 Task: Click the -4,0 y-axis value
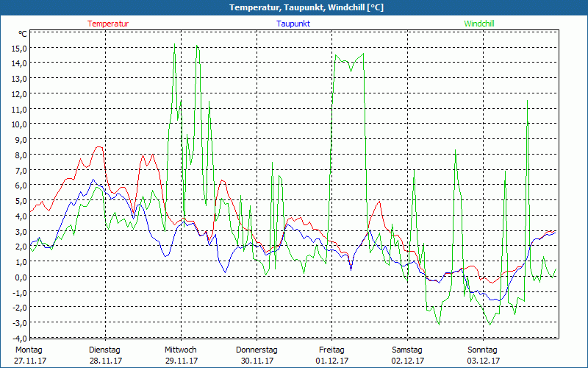pos(19,338)
